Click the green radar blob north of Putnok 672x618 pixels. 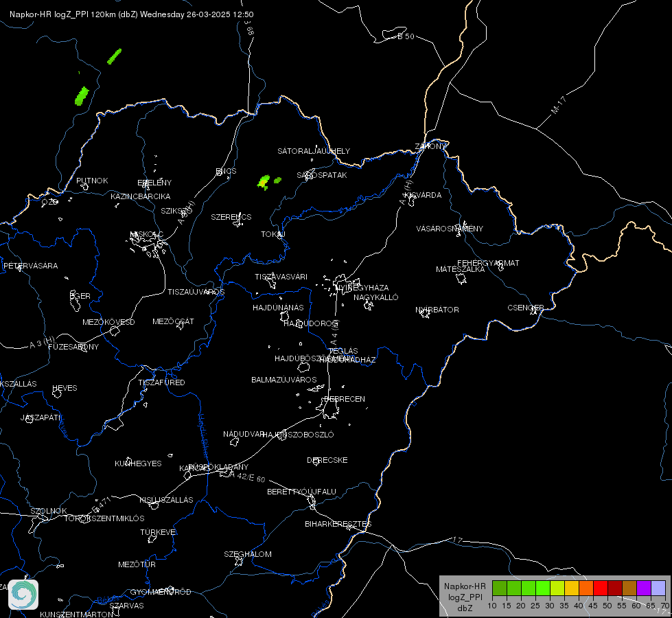click(x=82, y=96)
